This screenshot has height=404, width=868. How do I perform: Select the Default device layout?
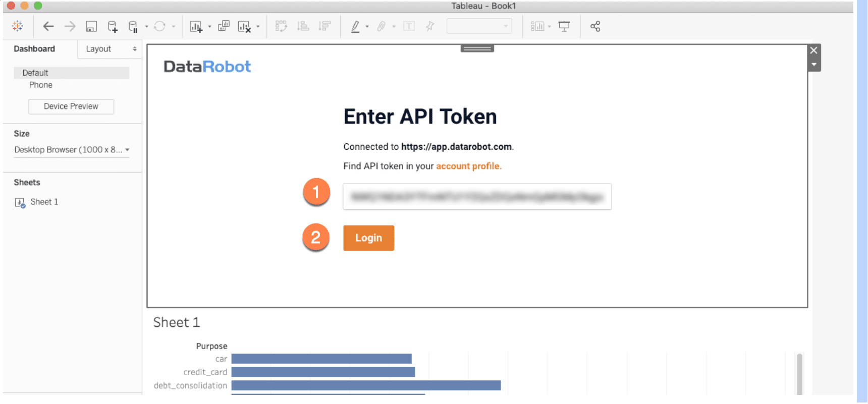coord(72,73)
